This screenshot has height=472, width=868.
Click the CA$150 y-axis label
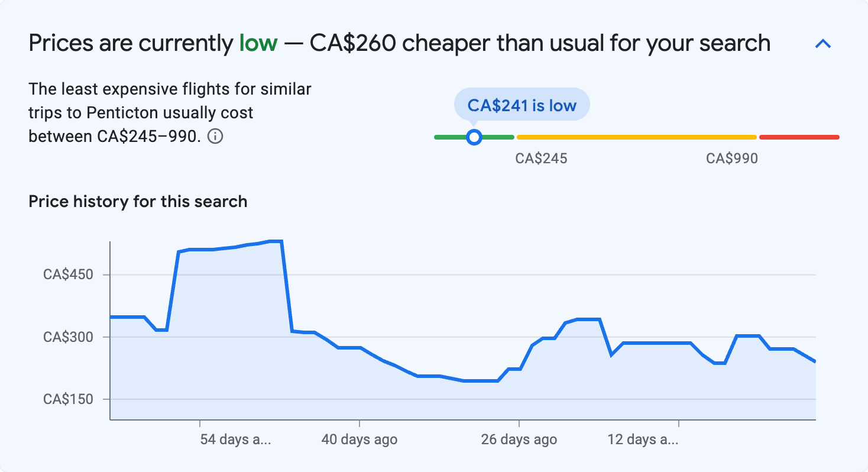pyautogui.click(x=68, y=399)
